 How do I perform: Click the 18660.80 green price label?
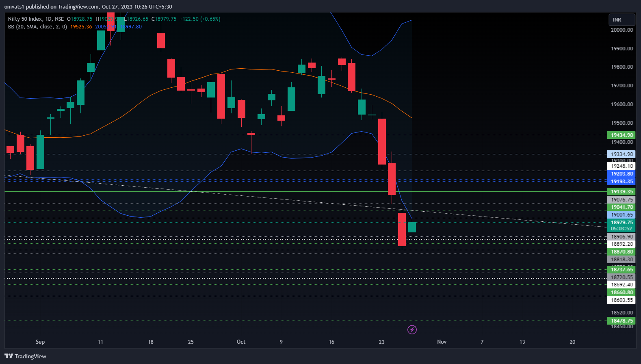point(622,292)
